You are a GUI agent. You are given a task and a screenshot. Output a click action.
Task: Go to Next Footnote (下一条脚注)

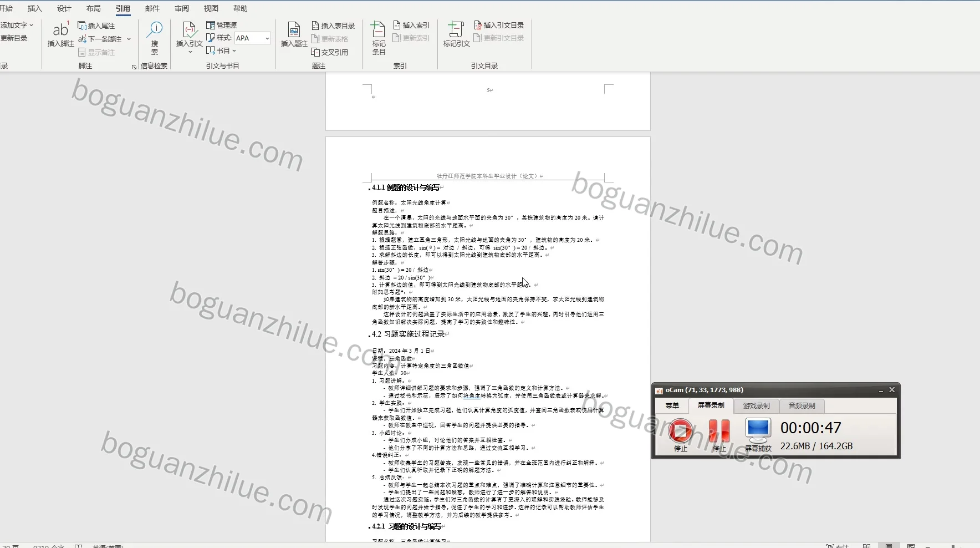tap(100, 39)
